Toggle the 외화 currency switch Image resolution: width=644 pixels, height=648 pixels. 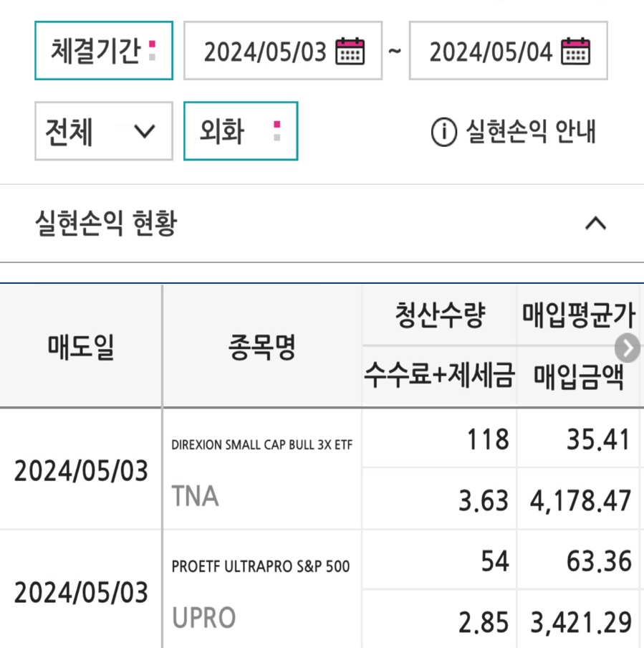pos(241,131)
